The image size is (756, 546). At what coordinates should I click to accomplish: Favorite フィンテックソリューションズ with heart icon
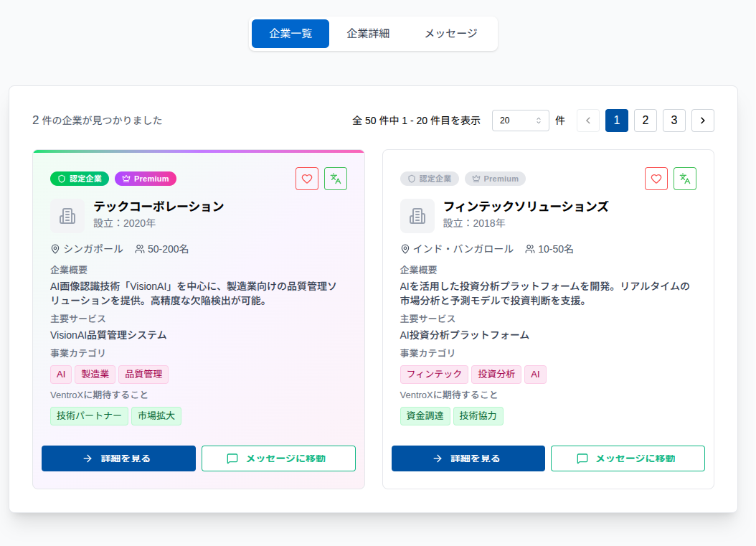coord(656,179)
